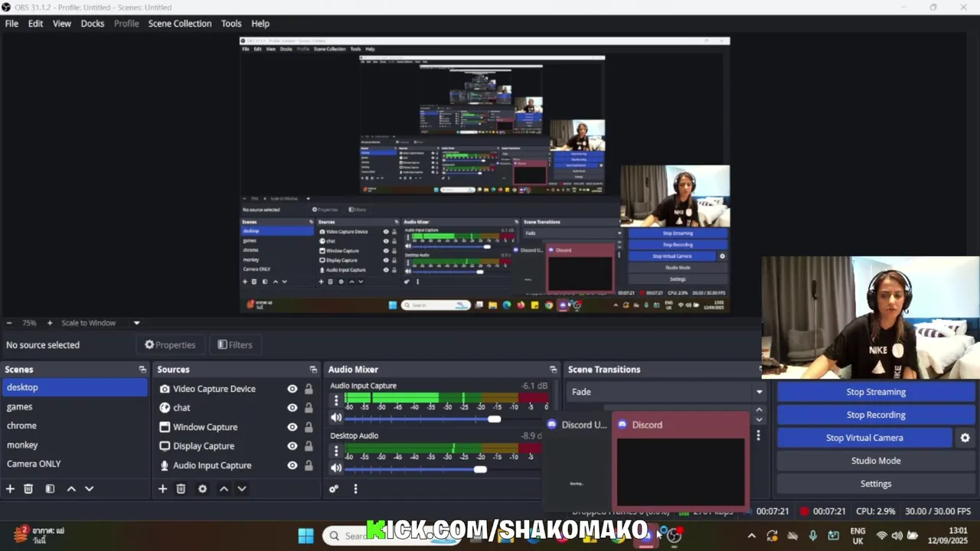Open Audio Mixer bottom three-dot menu
This screenshot has width=980, height=551.
[355, 489]
